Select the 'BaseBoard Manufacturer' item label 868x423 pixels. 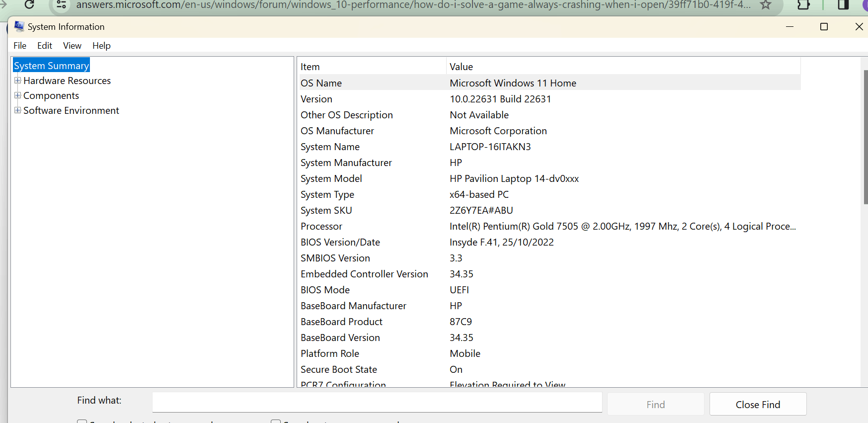click(x=353, y=306)
